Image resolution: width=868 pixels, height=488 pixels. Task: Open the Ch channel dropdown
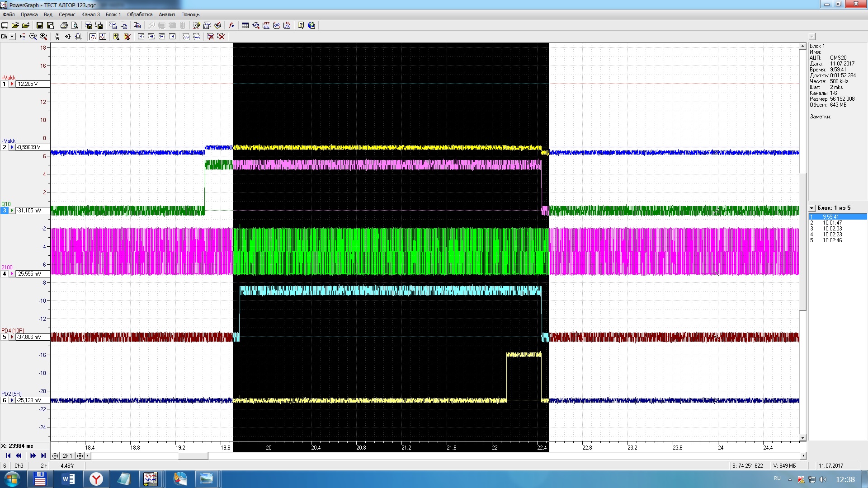pos(12,37)
